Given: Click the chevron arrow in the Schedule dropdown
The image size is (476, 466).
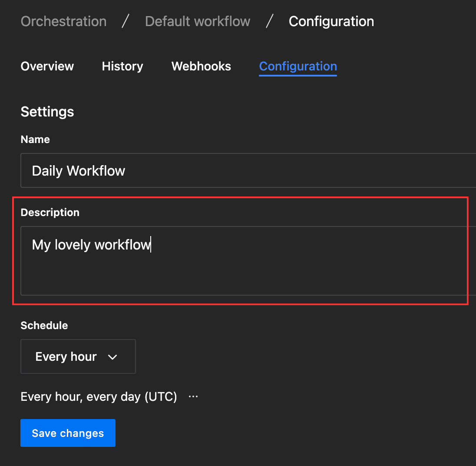Looking at the screenshot, I should point(112,357).
